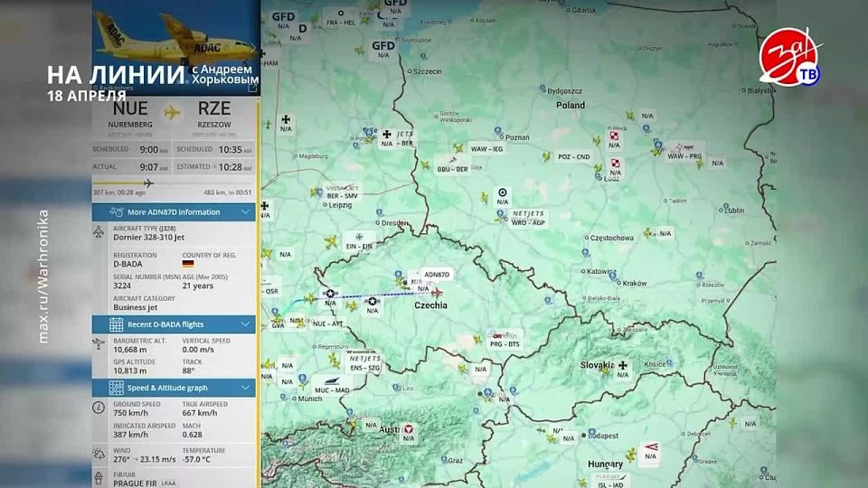Image resolution: width=868 pixels, height=488 pixels.
Task: Select the BBU – BER flight label
Action: 452,169
